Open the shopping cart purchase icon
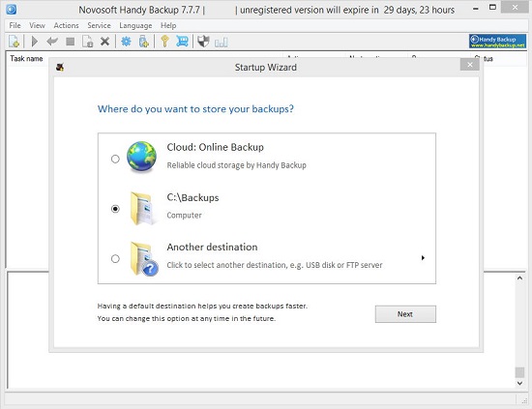532x409 pixels. 182,42
